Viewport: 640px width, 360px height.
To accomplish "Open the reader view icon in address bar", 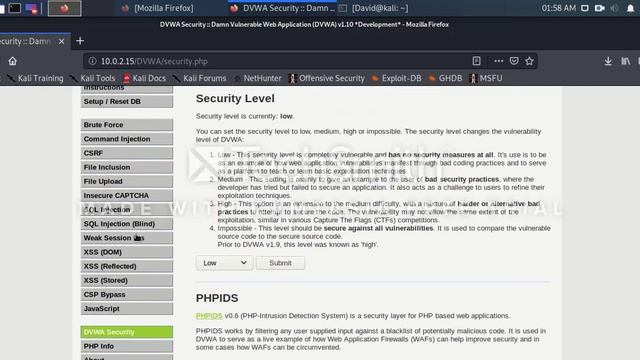I will (476, 61).
